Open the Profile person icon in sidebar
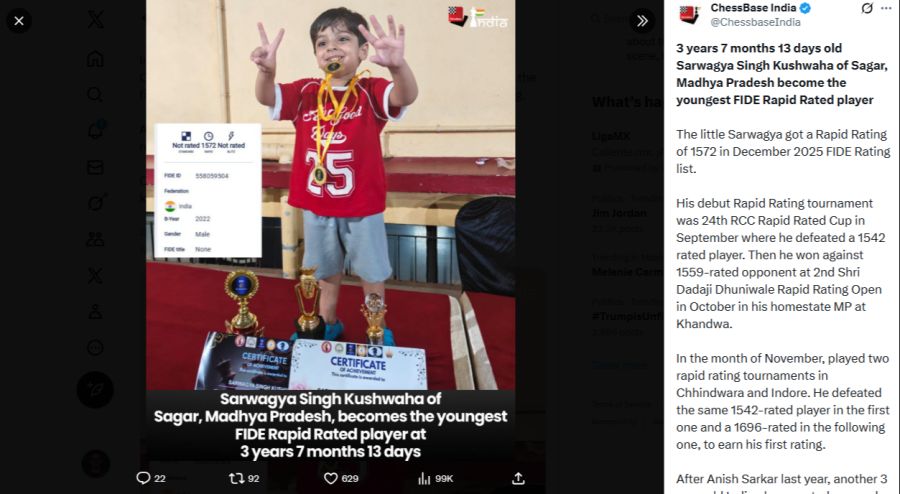Image resolution: width=900 pixels, height=494 pixels. point(95,312)
